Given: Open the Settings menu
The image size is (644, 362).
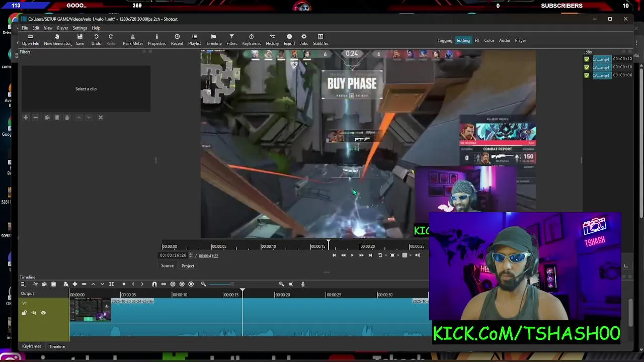Looking at the screenshot, I should point(79,28).
